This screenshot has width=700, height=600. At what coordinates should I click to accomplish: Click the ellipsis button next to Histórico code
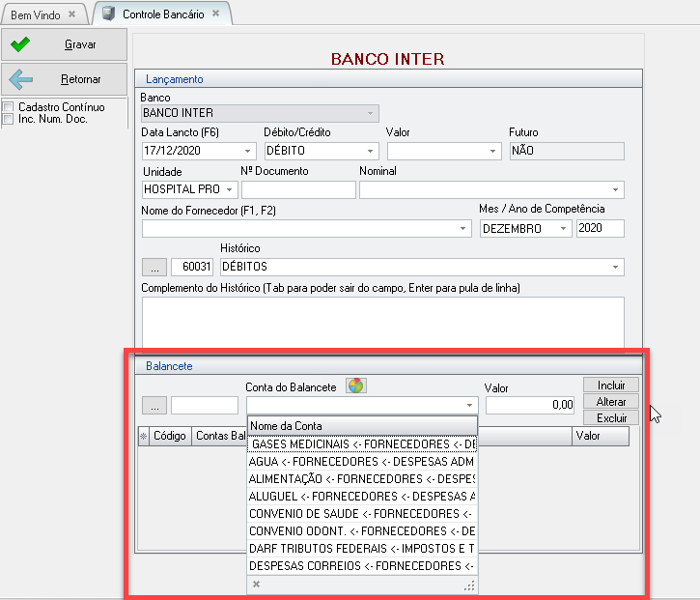click(x=154, y=266)
